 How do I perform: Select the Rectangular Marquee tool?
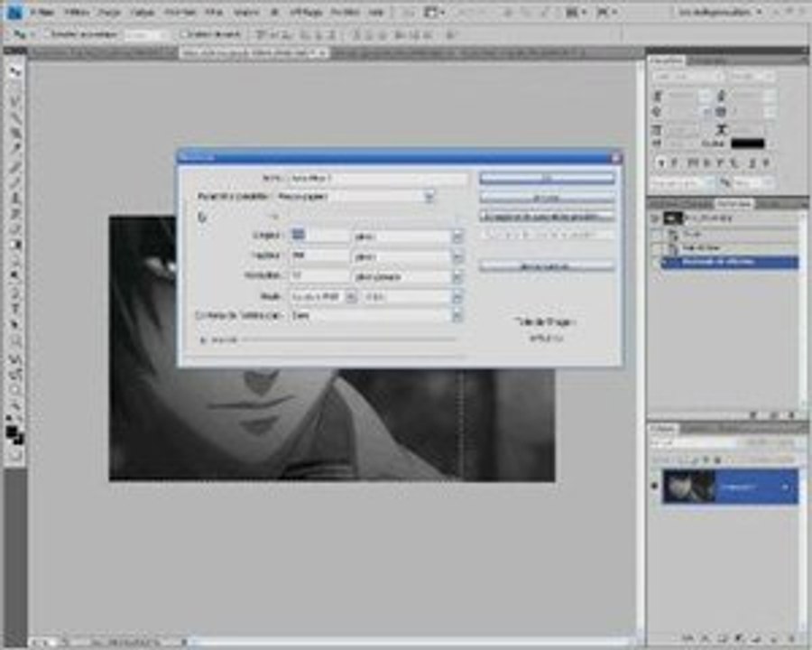(15, 88)
